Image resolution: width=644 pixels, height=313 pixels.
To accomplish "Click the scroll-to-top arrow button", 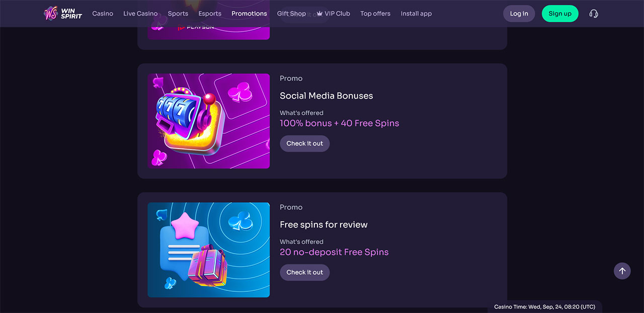I will 622,271.
